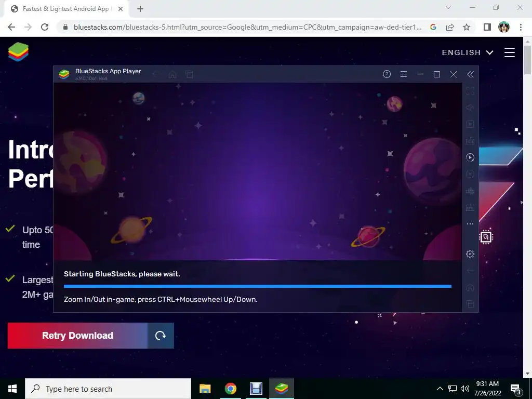Open Chrome tab search chevron
The height and width of the screenshot is (399, 532).
click(448, 7)
